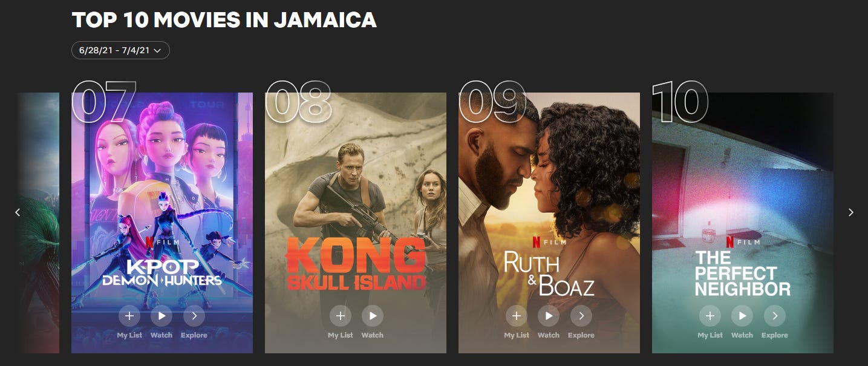Add Kong Skull Island to My List
The height and width of the screenshot is (366, 868).
[x=341, y=316]
